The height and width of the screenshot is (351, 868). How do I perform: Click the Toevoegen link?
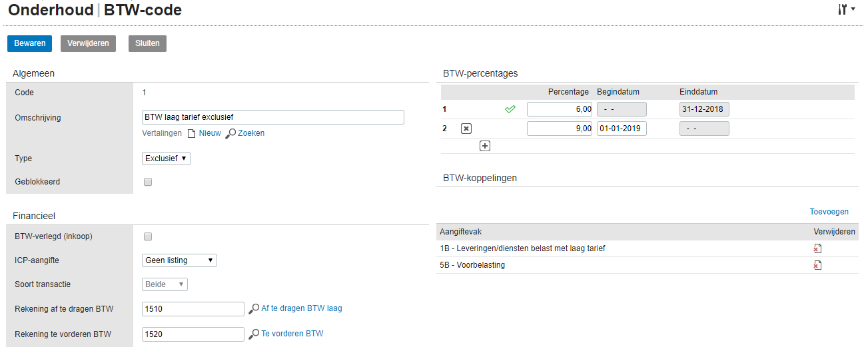point(829,212)
